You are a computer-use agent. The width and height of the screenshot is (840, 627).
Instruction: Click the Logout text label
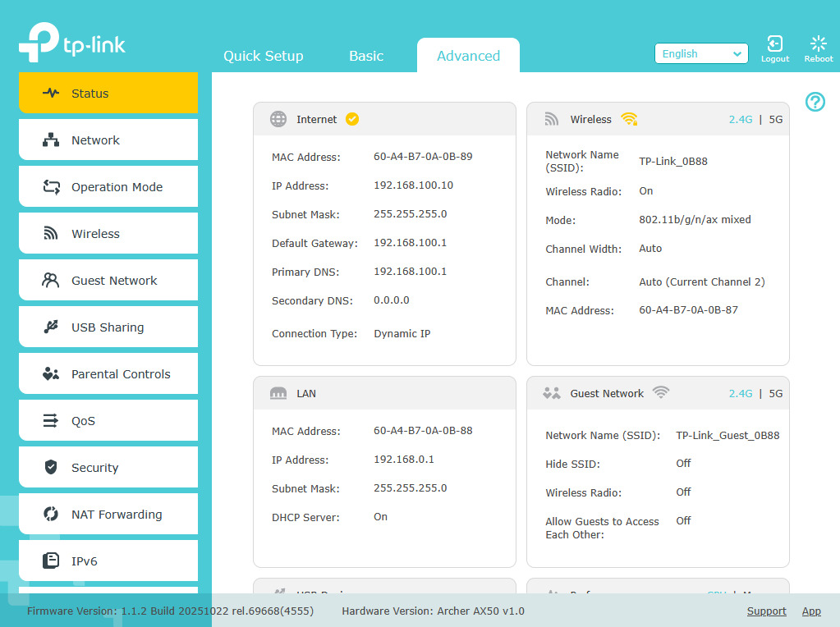tap(774, 59)
